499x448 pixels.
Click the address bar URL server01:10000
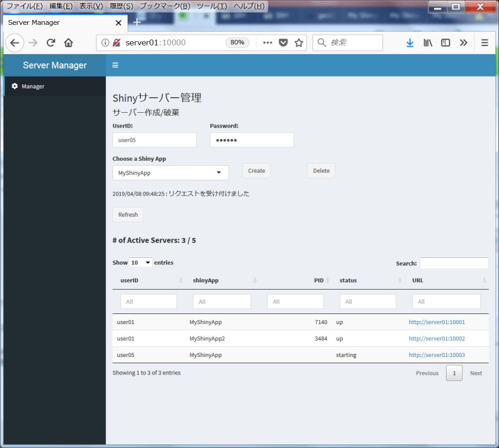point(155,42)
